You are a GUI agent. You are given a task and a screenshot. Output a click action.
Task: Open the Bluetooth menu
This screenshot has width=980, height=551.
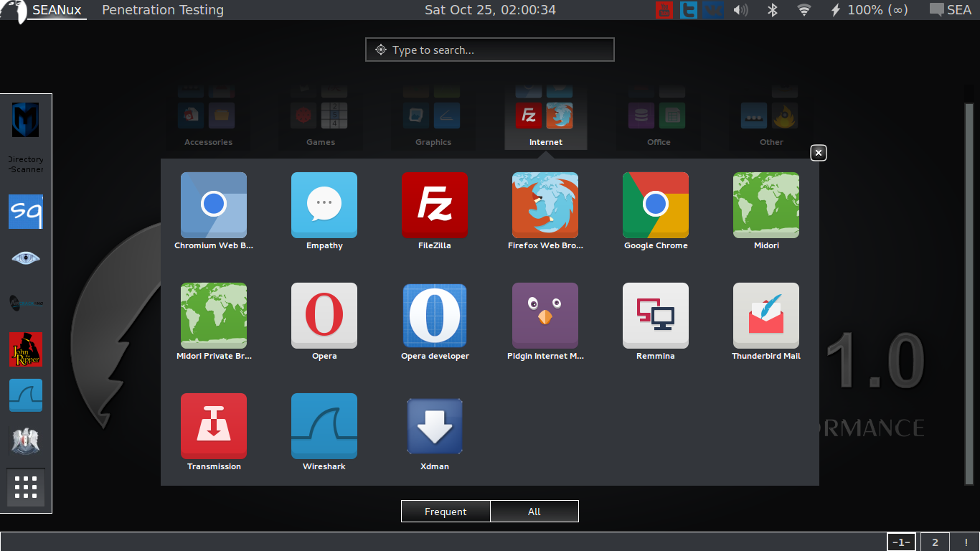[x=773, y=10]
